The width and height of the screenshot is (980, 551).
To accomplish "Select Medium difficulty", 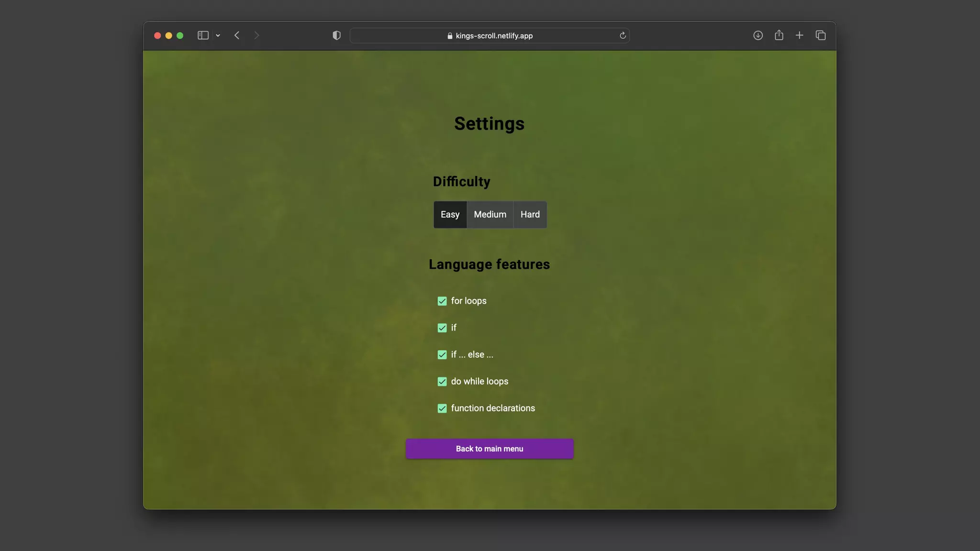I will point(490,215).
